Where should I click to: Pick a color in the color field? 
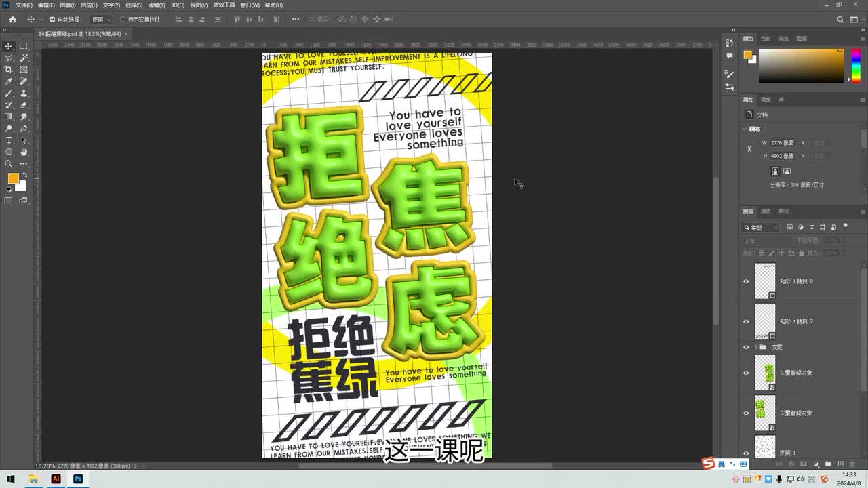(801, 66)
